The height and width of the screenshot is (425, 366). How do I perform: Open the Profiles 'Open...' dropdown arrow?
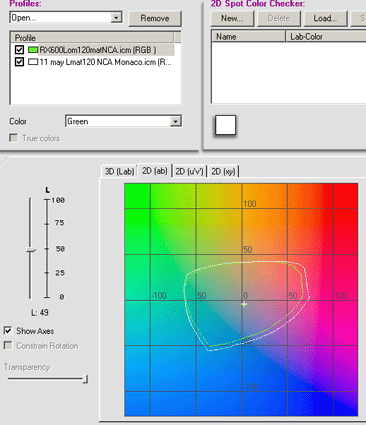click(x=116, y=17)
